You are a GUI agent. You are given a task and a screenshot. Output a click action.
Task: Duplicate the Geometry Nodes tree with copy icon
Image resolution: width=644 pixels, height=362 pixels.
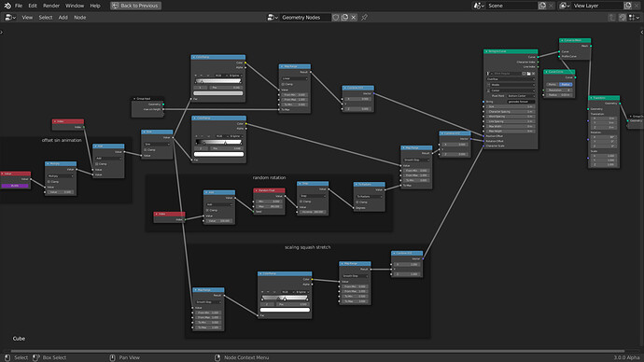coord(344,17)
